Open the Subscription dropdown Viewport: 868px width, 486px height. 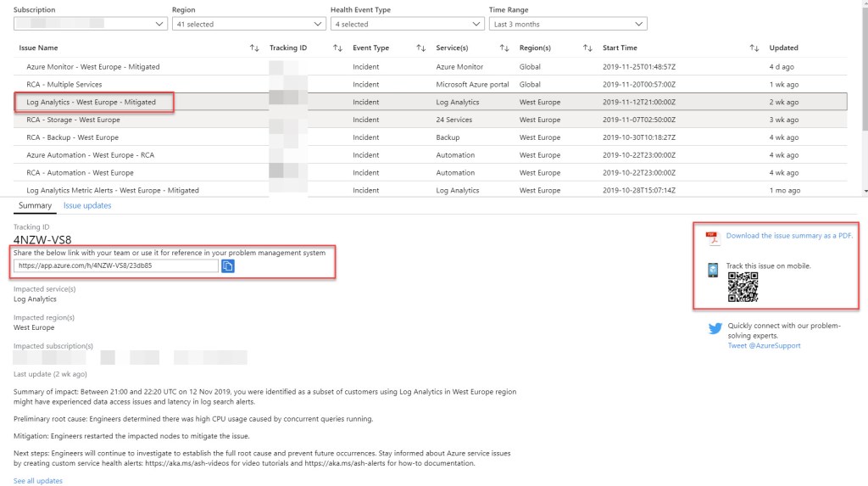click(x=90, y=24)
